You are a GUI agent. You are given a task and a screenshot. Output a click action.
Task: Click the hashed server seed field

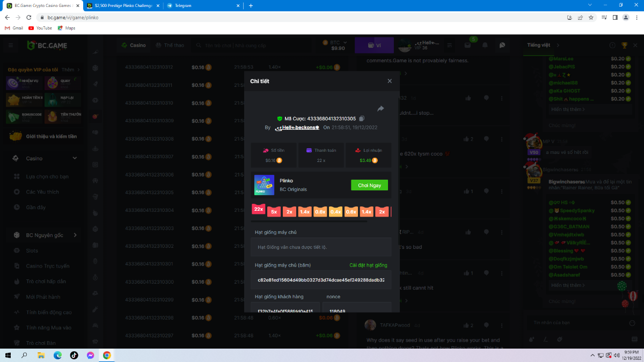pos(321,280)
